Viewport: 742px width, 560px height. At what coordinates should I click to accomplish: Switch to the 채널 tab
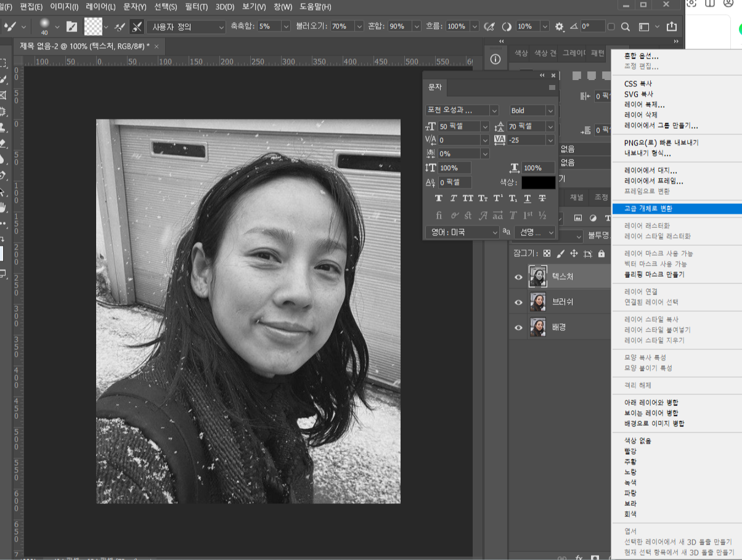(576, 197)
